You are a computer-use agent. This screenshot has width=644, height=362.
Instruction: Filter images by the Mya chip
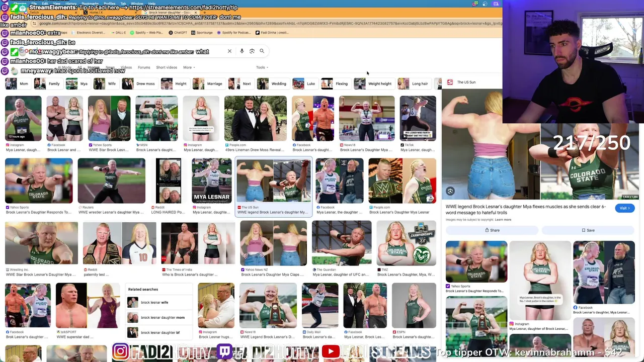pyautogui.click(x=77, y=83)
